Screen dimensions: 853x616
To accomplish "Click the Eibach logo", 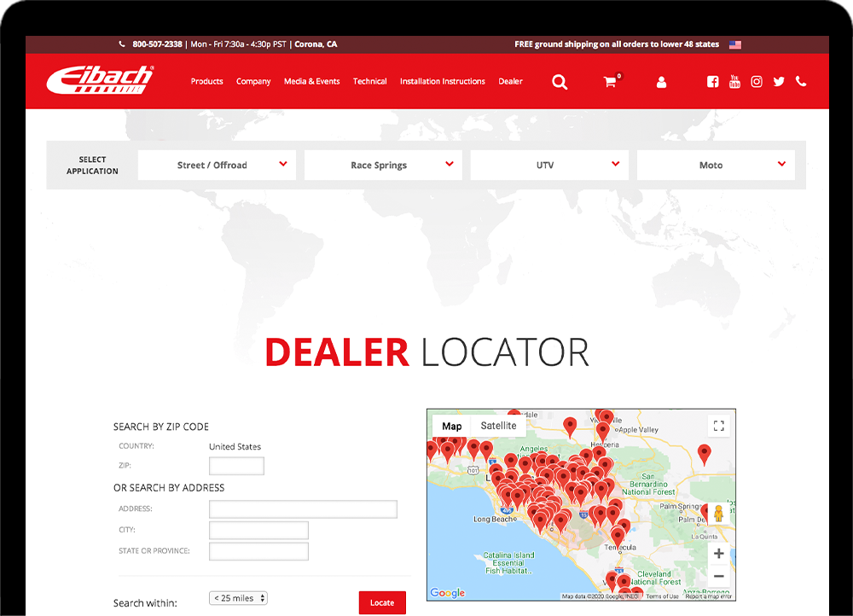I will point(100,79).
